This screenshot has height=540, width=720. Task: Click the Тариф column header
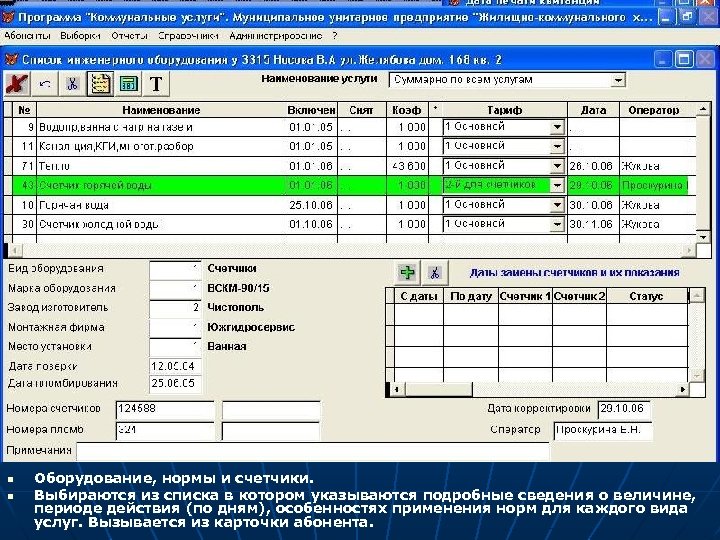click(x=504, y=110)
